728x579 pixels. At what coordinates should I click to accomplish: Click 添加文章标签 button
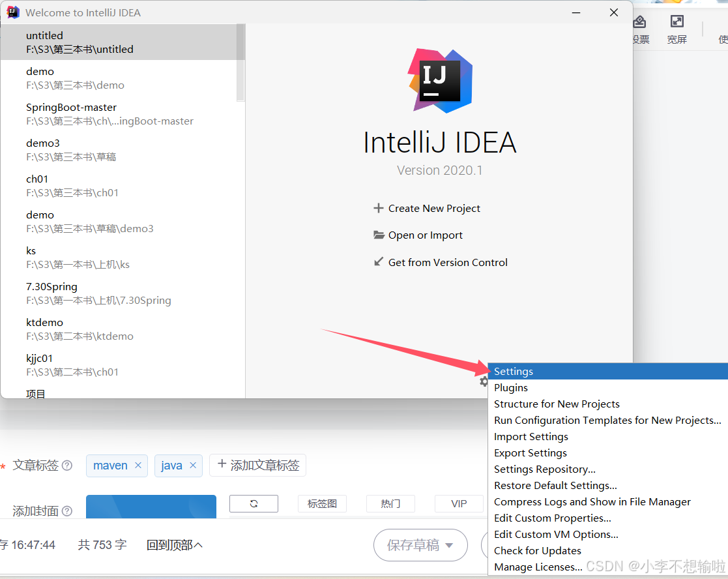click(x=257, y=466)
